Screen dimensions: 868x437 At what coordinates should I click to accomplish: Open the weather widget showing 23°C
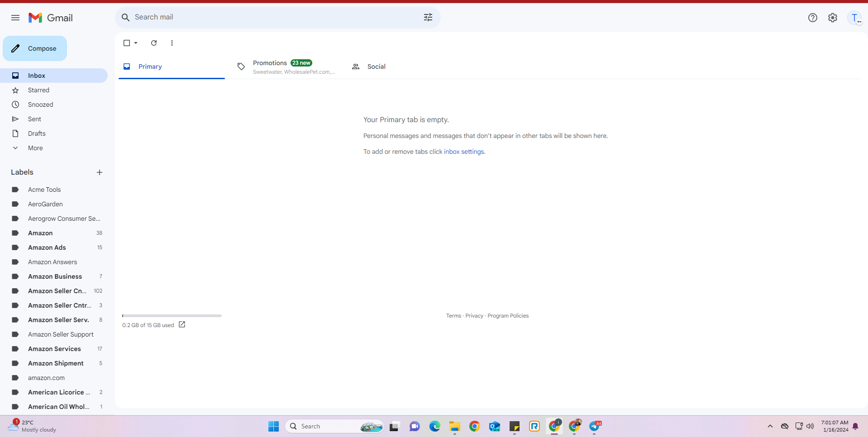click(33, 426)
